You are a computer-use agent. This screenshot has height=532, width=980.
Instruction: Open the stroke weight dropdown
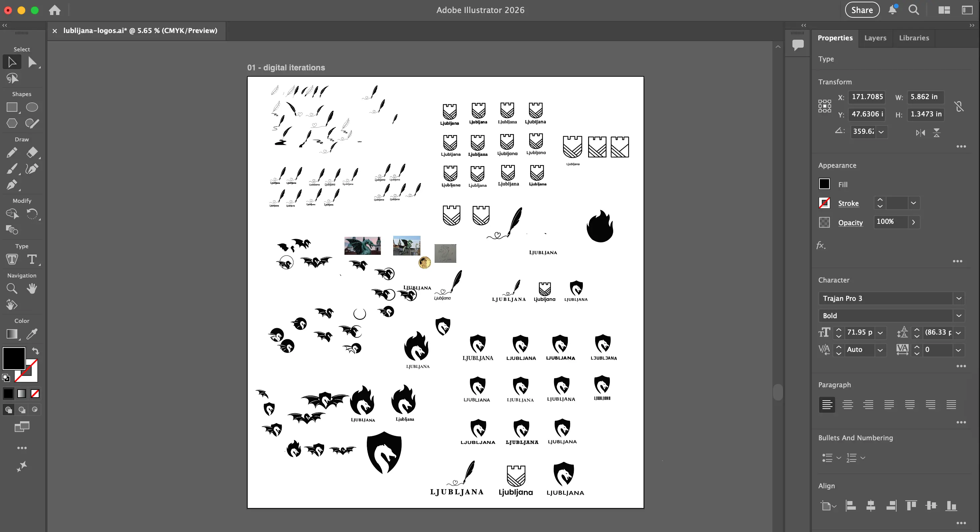click(x=913, y=203)
